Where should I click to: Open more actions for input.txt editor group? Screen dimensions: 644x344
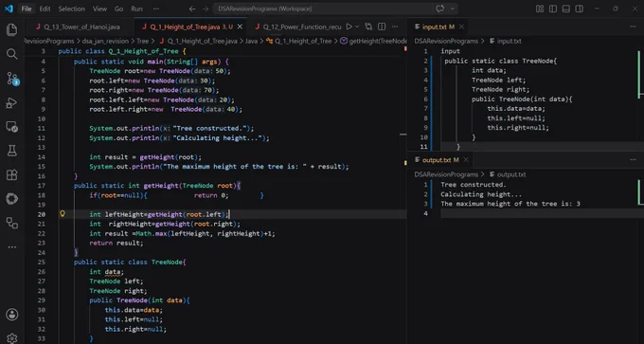[633, 27]
